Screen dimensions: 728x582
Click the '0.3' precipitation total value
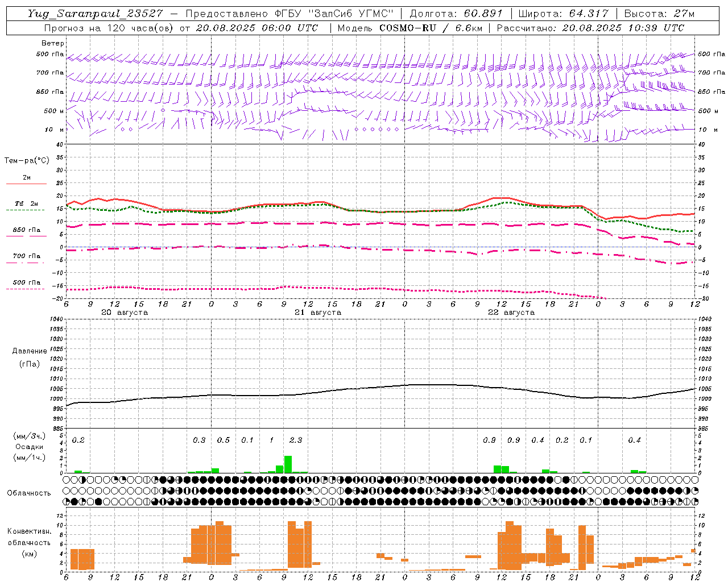(199, 440)
